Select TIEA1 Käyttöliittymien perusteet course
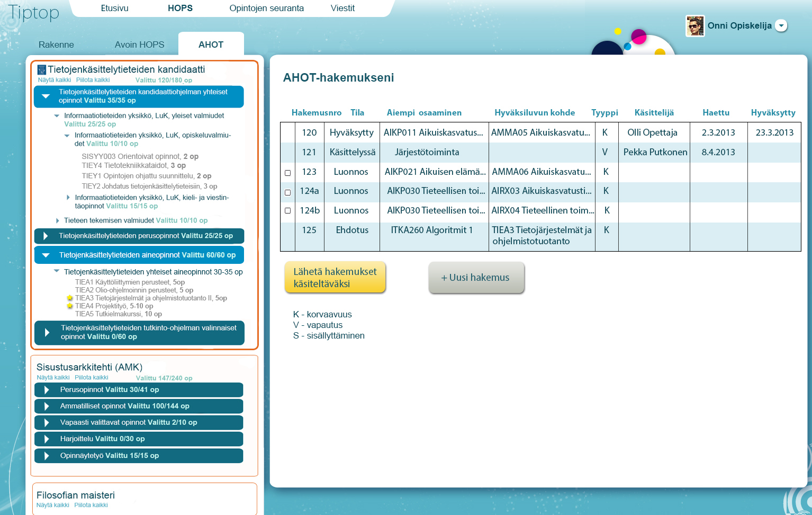Screen dimensions: 812x515 (x=130, y=282)
